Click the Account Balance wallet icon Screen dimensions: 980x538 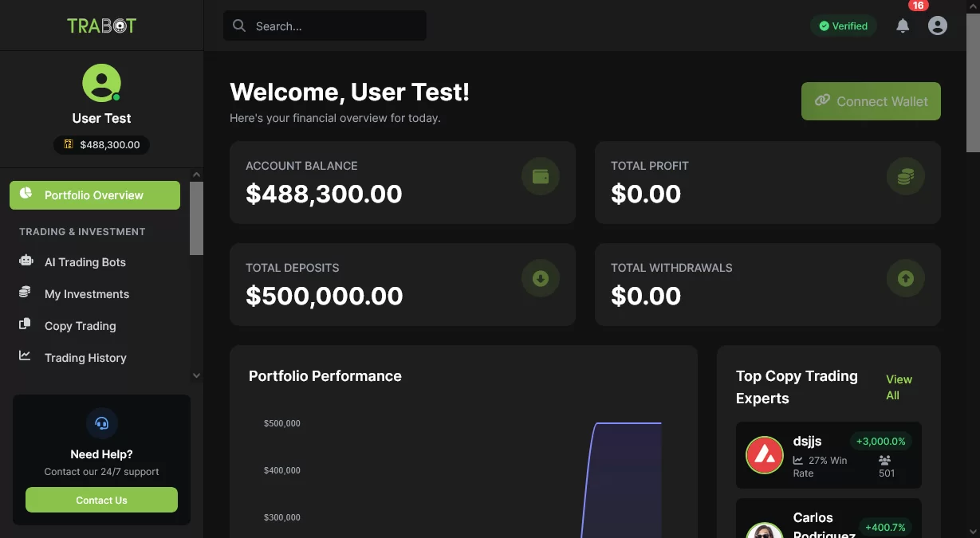541,176
